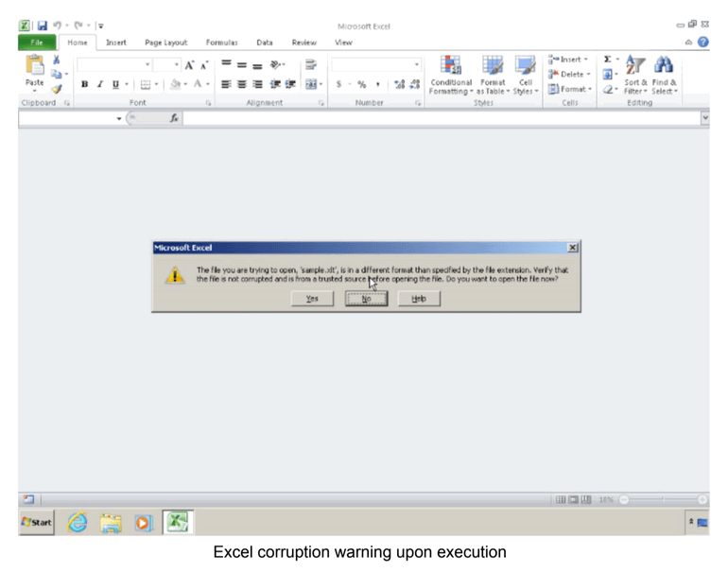Open the font size dropdown
The width and height of the screenshot is (728, 572).
[177, 64]
